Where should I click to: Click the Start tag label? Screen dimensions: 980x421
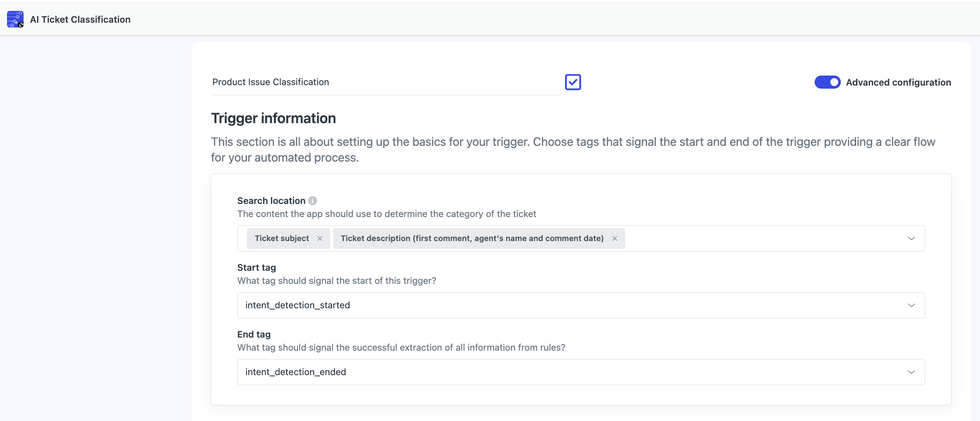pos(257,268)
